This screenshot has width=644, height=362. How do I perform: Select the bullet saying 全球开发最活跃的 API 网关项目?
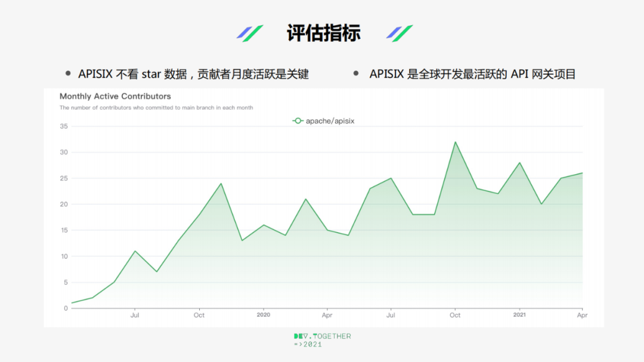(472, 75)
